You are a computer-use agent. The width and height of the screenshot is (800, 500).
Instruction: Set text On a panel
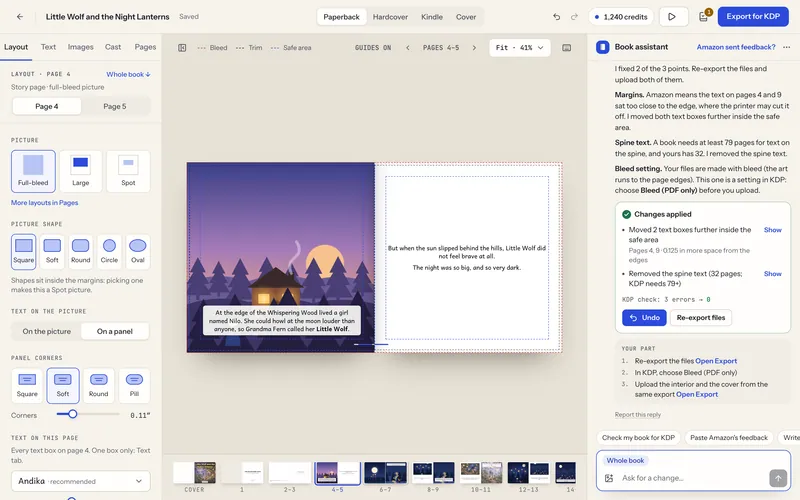[x=115, y=332]
